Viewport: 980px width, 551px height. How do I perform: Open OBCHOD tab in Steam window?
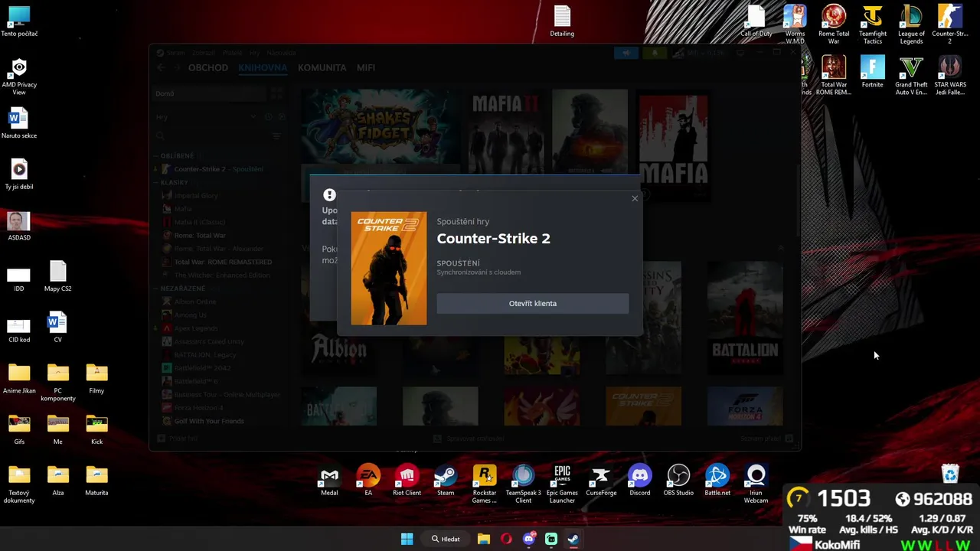pyautogui.click(x=208, y=67)
